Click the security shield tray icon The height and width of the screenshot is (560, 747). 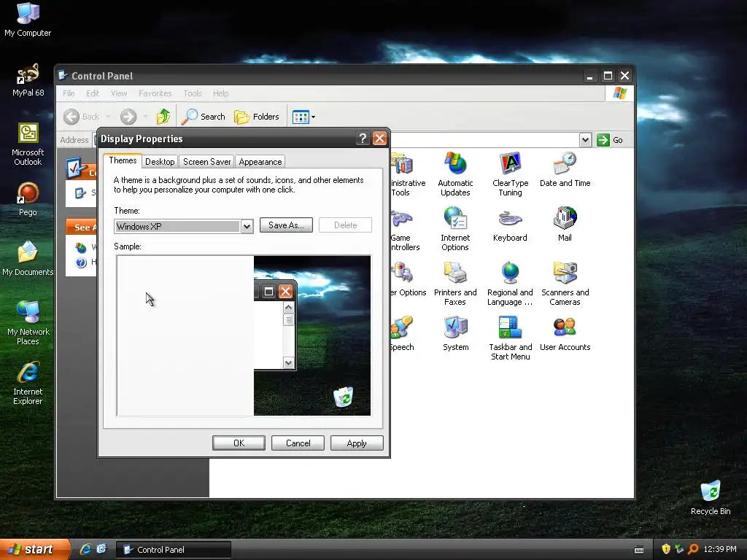[666, 549]
